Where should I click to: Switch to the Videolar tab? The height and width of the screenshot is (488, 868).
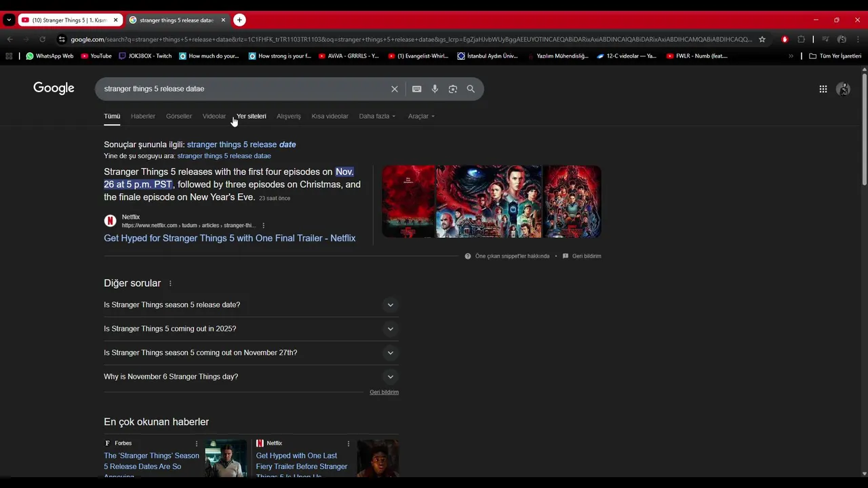pos(214,117)
